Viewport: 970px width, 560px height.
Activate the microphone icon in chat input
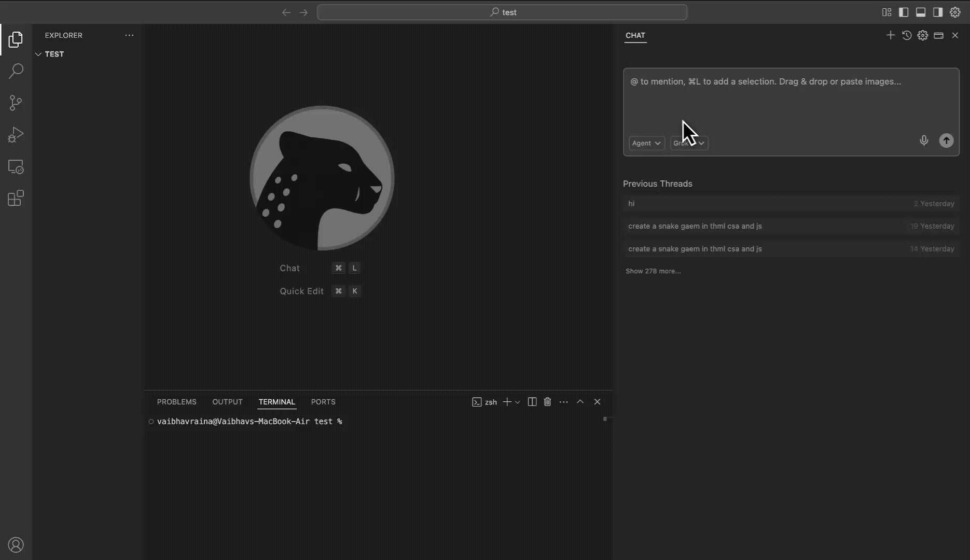click(x=924, y=141)
